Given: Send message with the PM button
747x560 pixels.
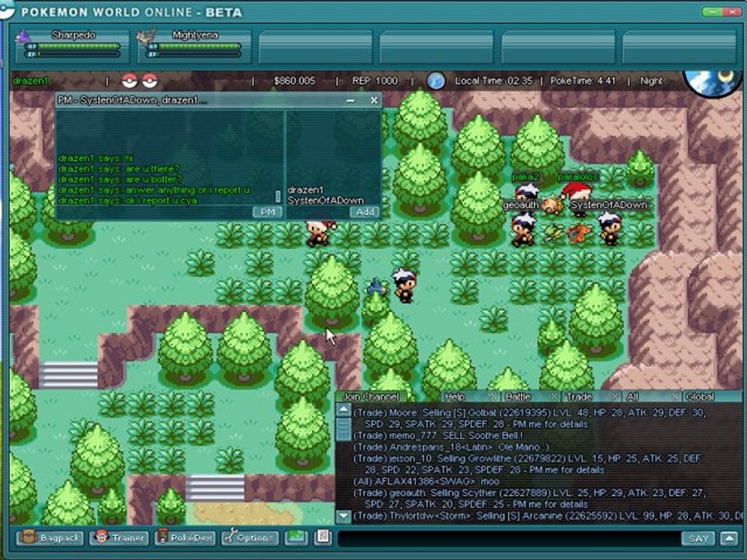Looking at the screenshot, I should pos(268,212).
